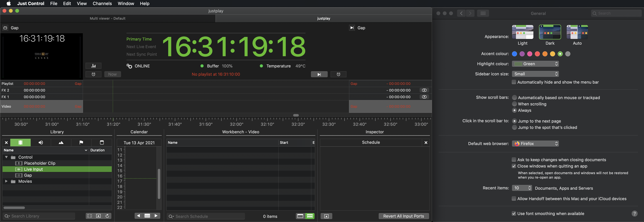Close the Schedule inspector with X
This screenshot has height=222, width=644.
click(x=426, y=143)
